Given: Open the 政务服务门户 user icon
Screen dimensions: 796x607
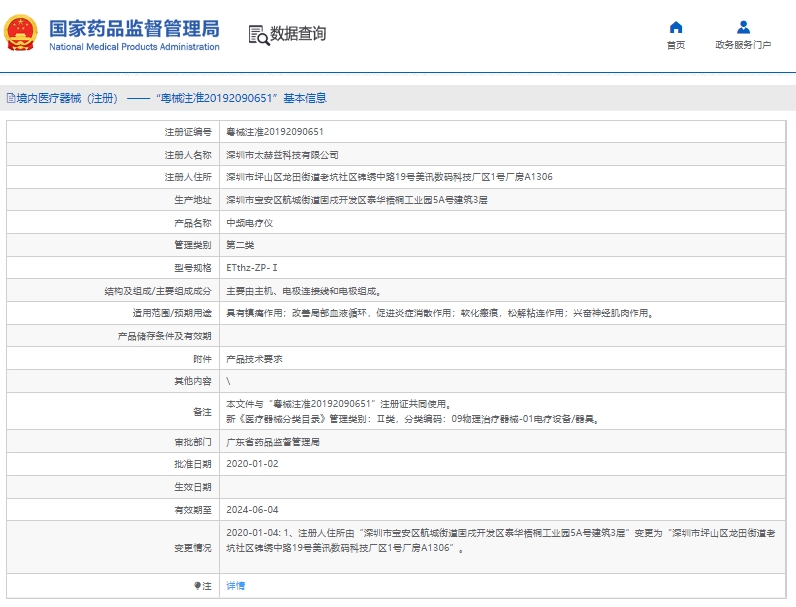Looking at the screenshot, I should [743, 27].
